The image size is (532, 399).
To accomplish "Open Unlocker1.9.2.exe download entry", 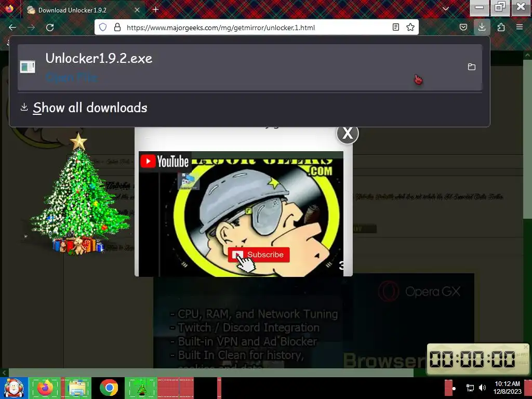I will pyautogui.click(x=250, y=67).
